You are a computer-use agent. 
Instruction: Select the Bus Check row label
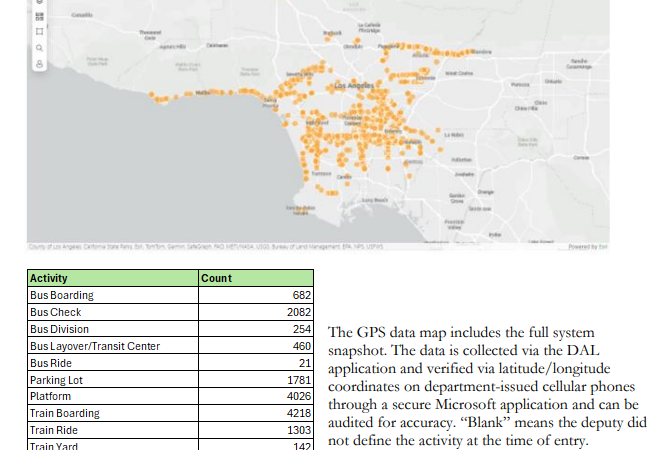click(56, 312)
